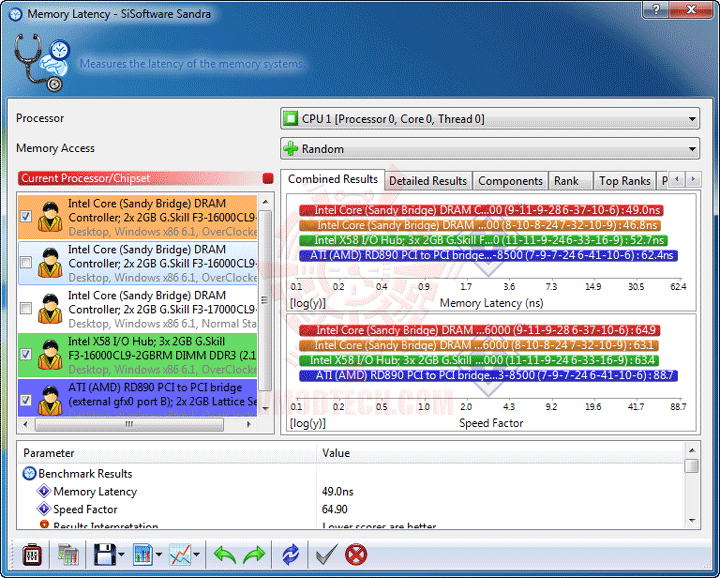720x578 pixels.
Task: Open the Top Ranks tab
Action: coord(624,181)
